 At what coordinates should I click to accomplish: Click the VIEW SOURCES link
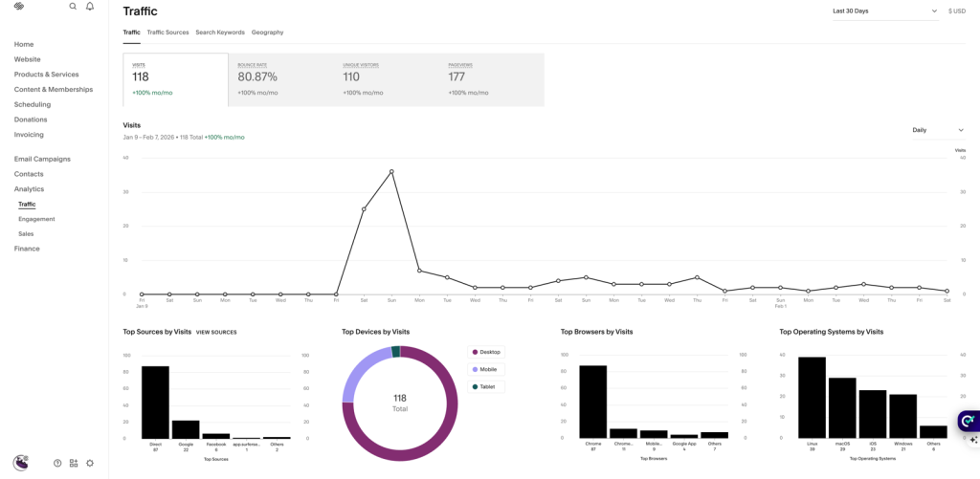[x=216, y=332]
